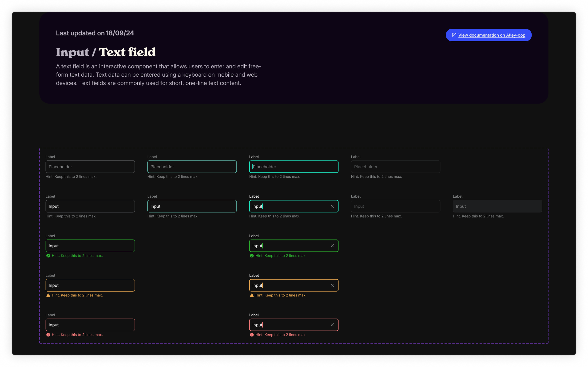The width and height of the screenshot is (588, 367).
Task: Click the clear X in the green success Input field
Action: (332, 246)
